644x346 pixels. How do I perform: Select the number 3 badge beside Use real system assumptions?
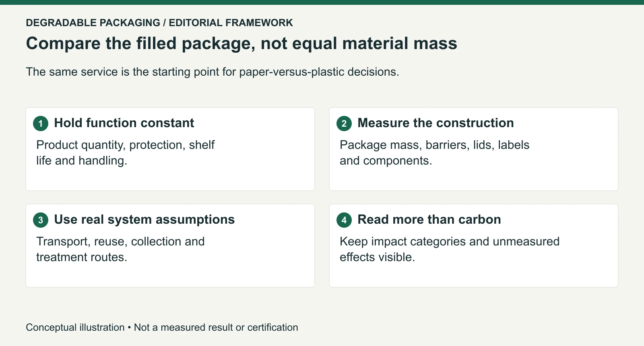41,220
